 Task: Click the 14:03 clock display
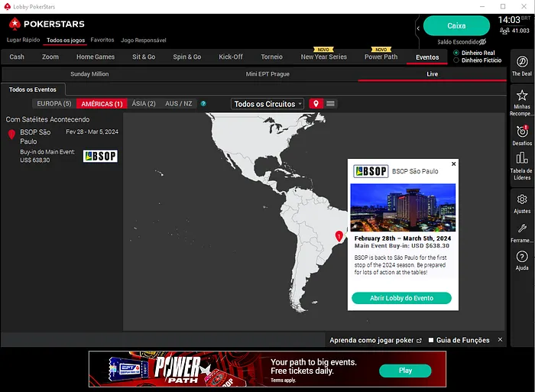[x=509, y=20]
